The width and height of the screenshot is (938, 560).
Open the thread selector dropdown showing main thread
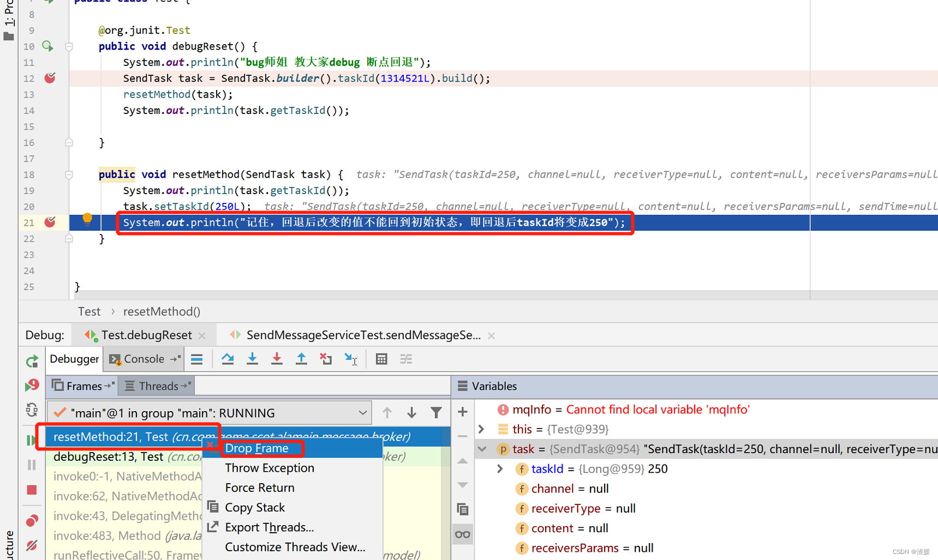point(363,413)
